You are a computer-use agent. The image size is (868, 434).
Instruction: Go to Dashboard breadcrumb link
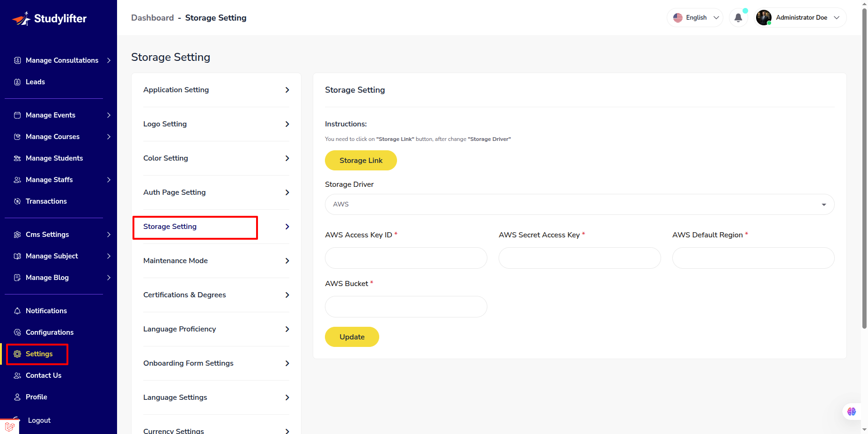[153, 18]
